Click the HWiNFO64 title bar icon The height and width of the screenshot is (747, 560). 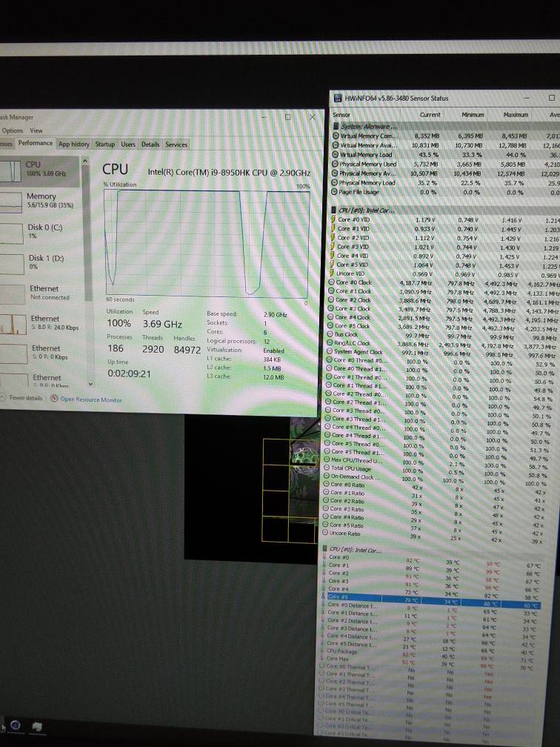pyautogui.click(x=338, y=98)
